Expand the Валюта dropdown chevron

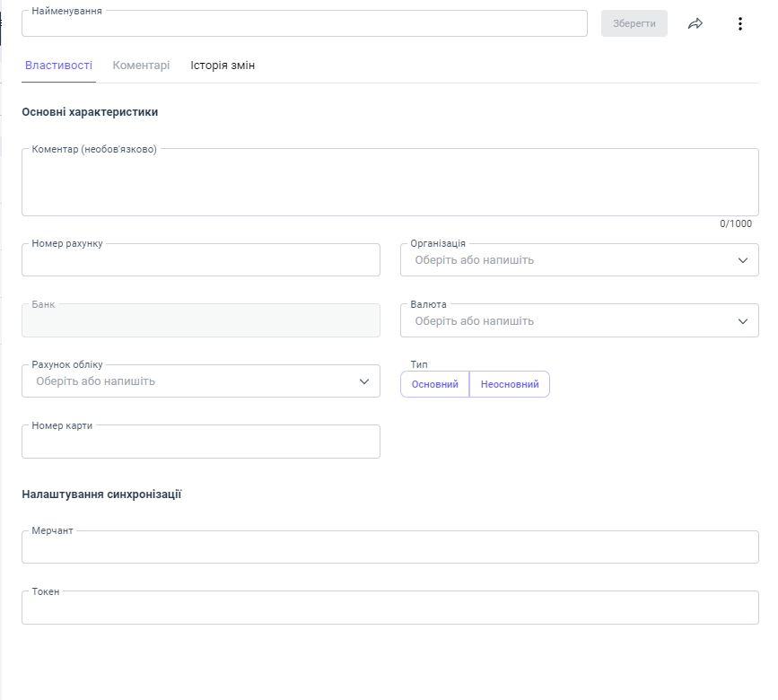(743, 321)
